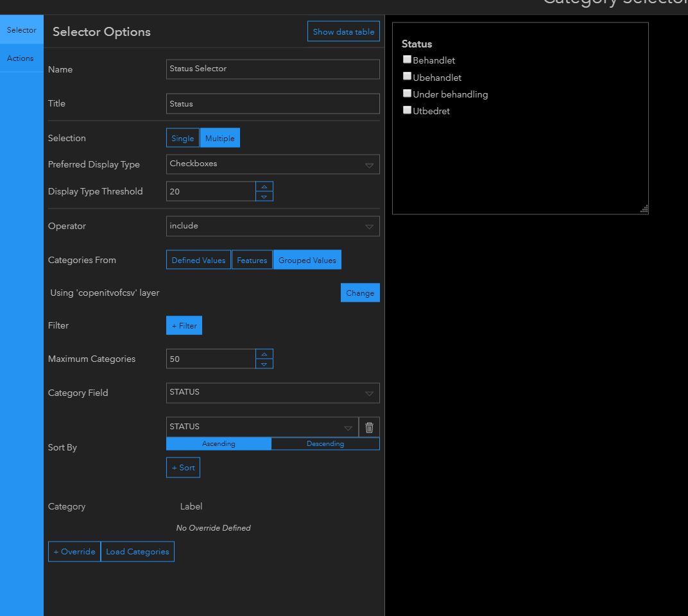
Task: Change the copenitvofcsv layer
Action: 360,293
